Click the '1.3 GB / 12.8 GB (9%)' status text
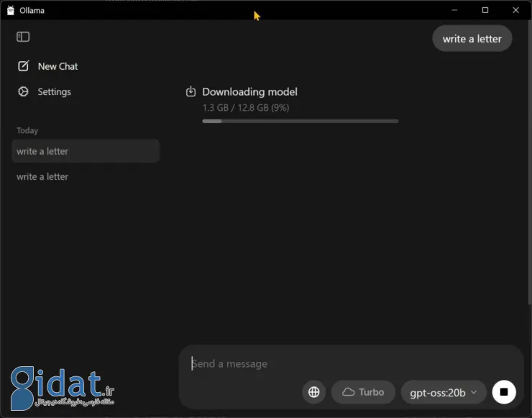Screen dimensions: 532x418 tap(246, 108)
